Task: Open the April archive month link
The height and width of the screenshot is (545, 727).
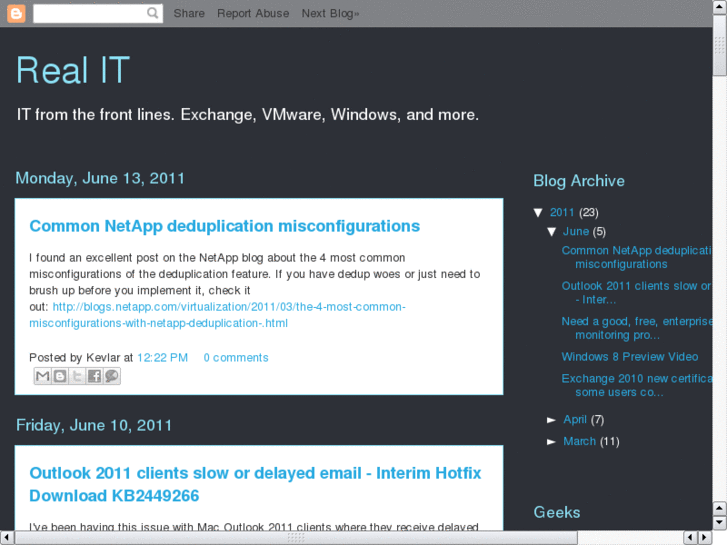Action: pyautogui.click(x=575, y=420)
